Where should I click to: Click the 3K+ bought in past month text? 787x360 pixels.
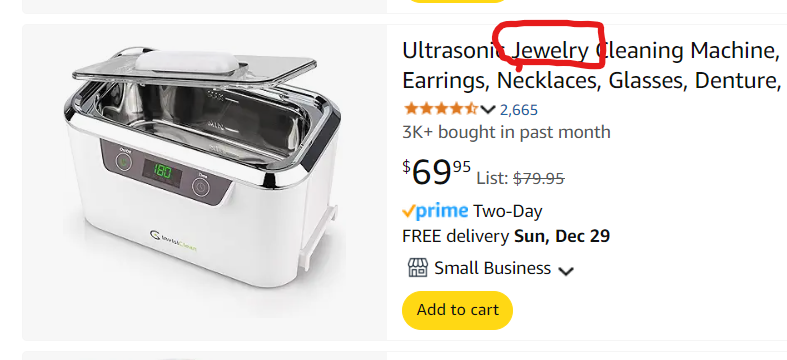[x=506, y=132]
